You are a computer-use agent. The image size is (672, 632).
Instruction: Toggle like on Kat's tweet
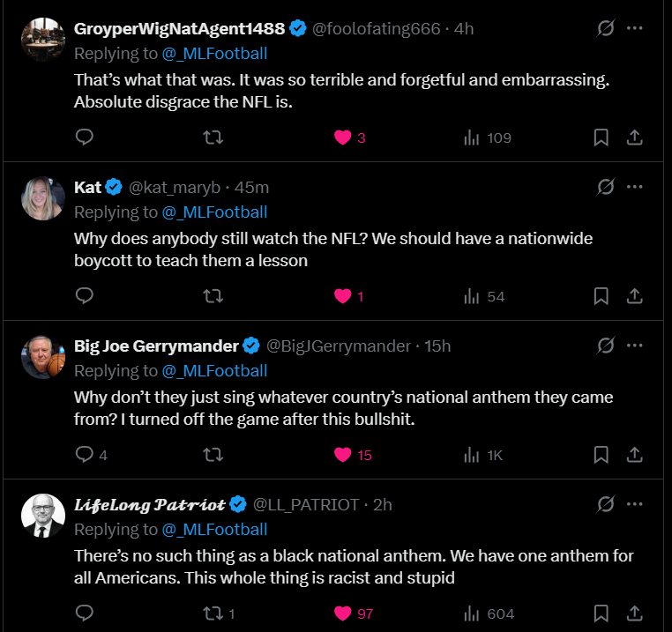(x=343, y=296)
